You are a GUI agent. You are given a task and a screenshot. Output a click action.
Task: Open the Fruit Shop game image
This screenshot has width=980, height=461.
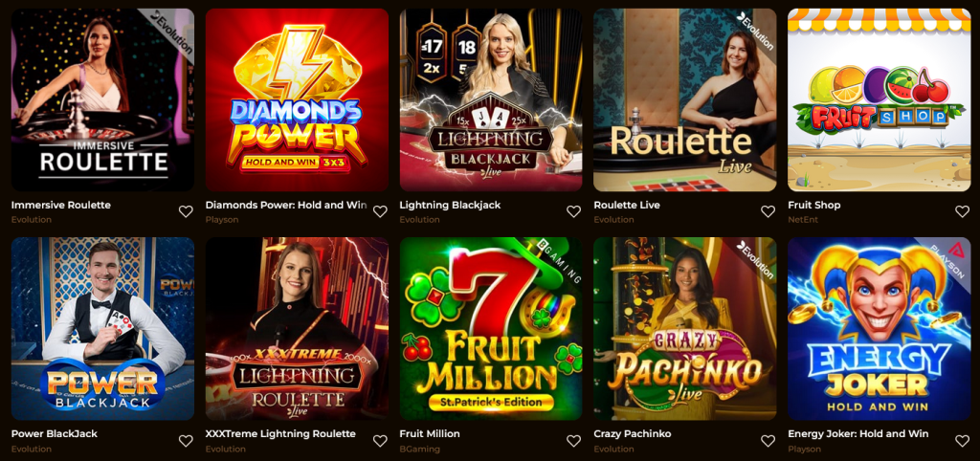(880, 99)
